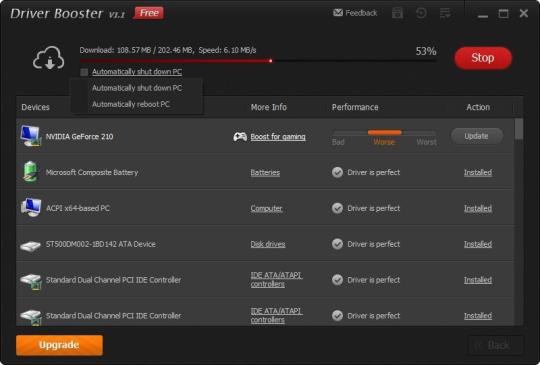Update the NVIDIA GeForce 210 driver
The image size is (540, 365).
477,136
